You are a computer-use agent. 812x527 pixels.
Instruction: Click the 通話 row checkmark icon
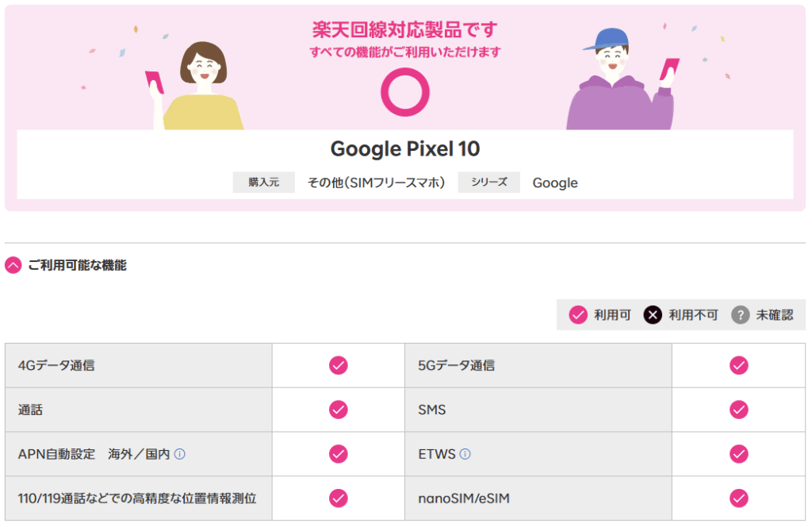pos(339,410)
